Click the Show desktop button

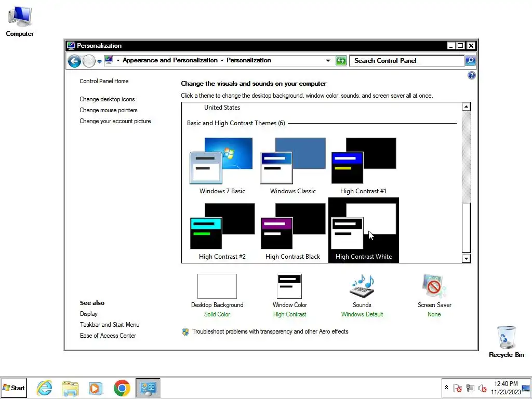point(526,388)
